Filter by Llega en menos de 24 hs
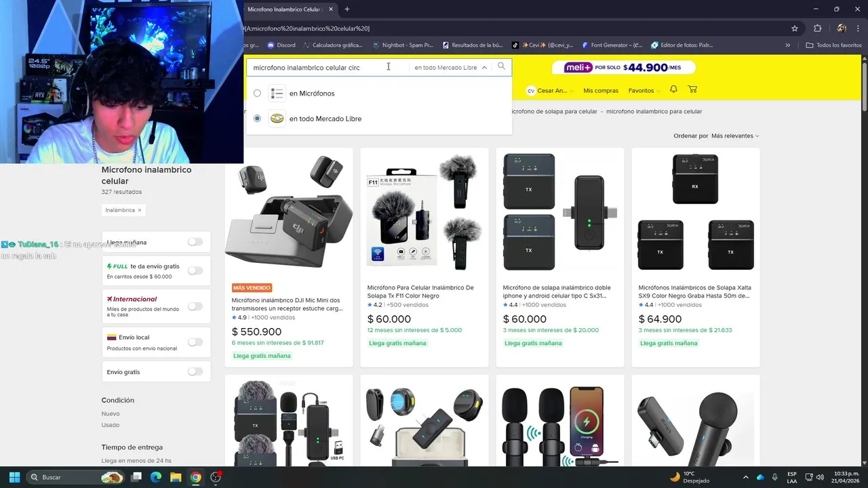 click(x=135, y=460)
